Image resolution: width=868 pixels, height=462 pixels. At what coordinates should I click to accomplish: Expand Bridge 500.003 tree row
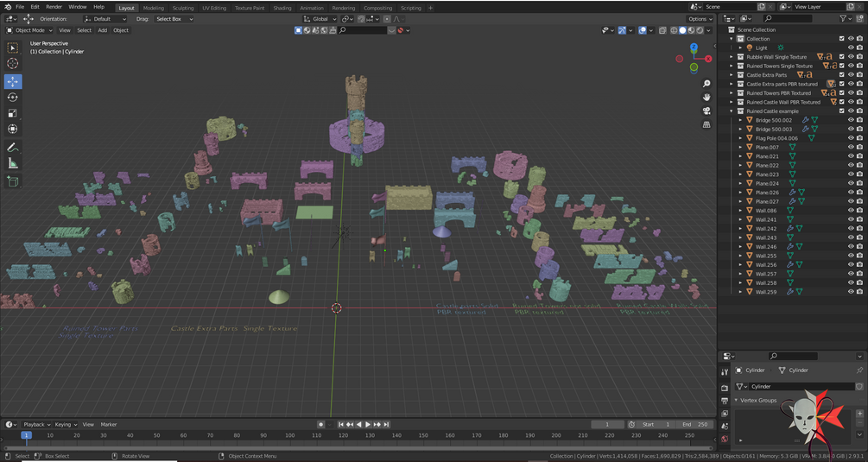click(741, 129)
